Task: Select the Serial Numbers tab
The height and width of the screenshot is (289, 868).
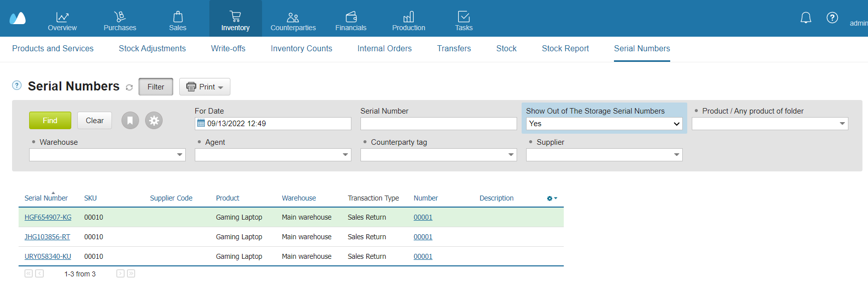Action: pyautogui.click(x=642, y=48)
